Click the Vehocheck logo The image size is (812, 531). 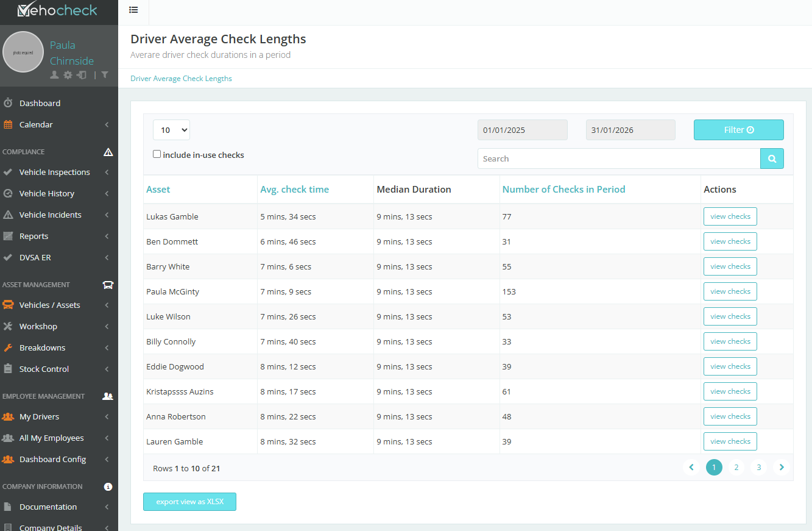coord(58,10)
